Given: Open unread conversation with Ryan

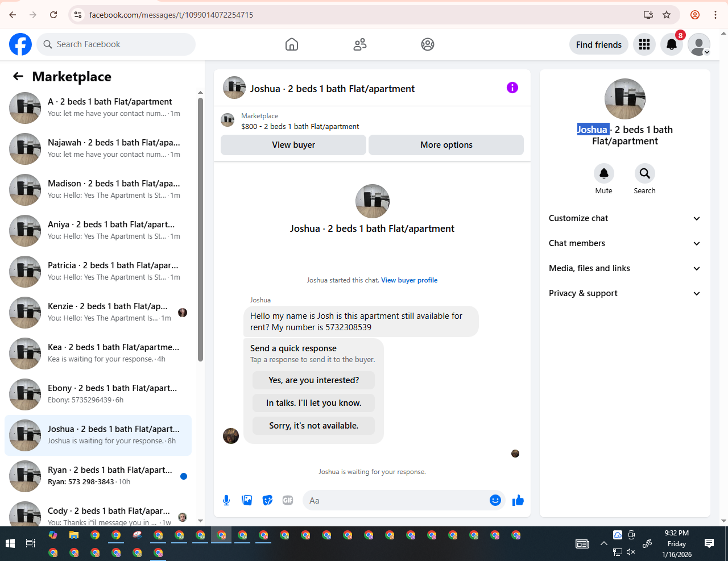Looking at the screenshot, I should click(98, 476).
